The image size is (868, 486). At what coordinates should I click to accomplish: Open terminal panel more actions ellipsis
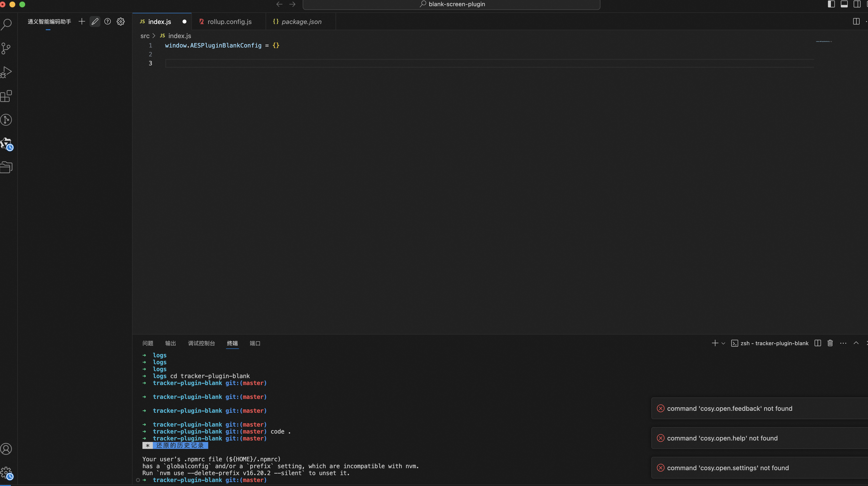(x=843, y=343)
